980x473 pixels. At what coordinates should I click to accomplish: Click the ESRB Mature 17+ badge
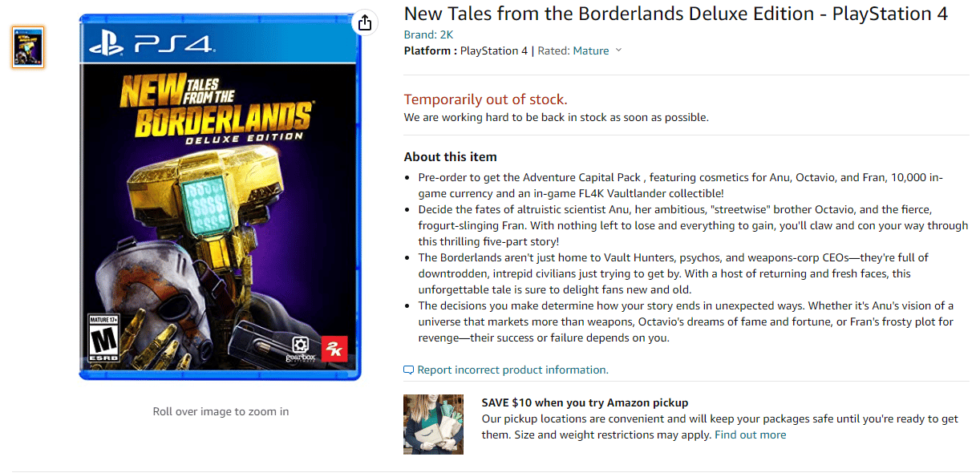point(102,338)
